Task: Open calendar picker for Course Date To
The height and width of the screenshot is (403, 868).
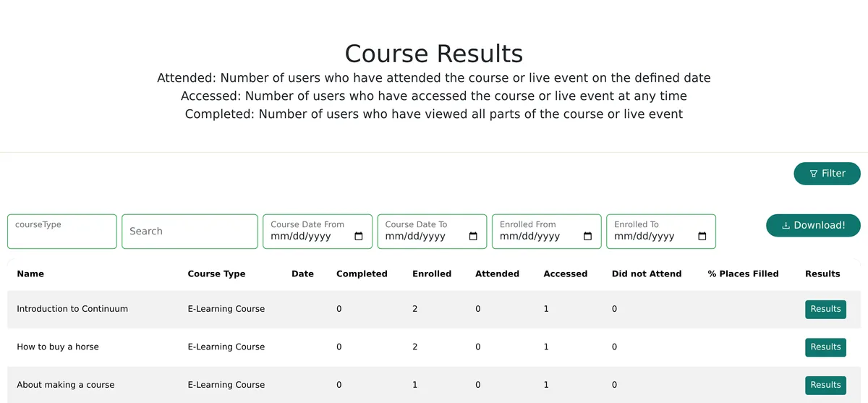Action: (x=473, y=237)
